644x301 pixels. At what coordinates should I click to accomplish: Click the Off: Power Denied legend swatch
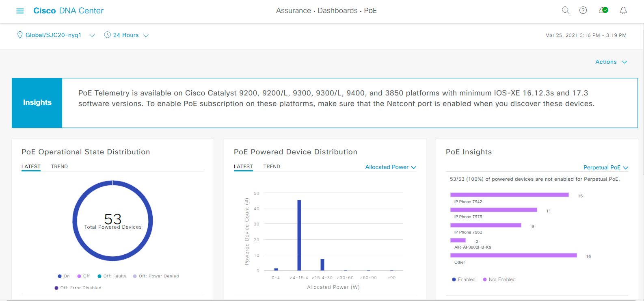[x=135, y=276]
